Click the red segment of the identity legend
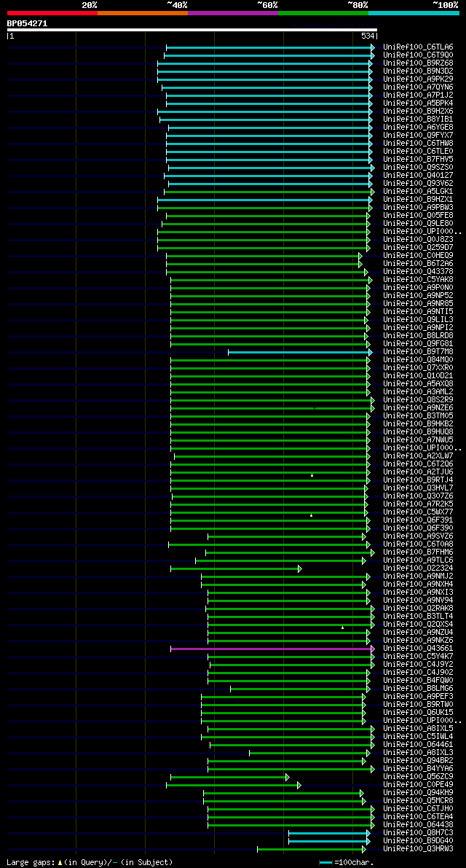 click(52, 12)
